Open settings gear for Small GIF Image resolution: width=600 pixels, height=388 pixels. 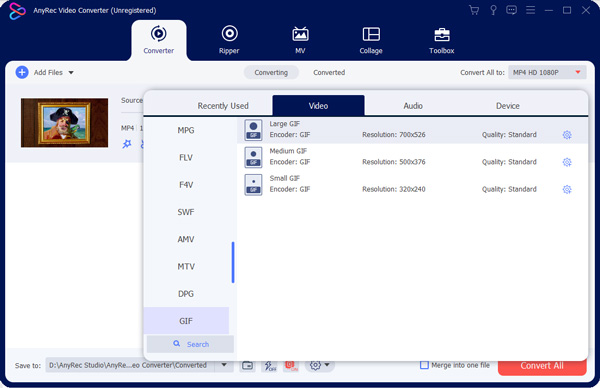(567, 189)
